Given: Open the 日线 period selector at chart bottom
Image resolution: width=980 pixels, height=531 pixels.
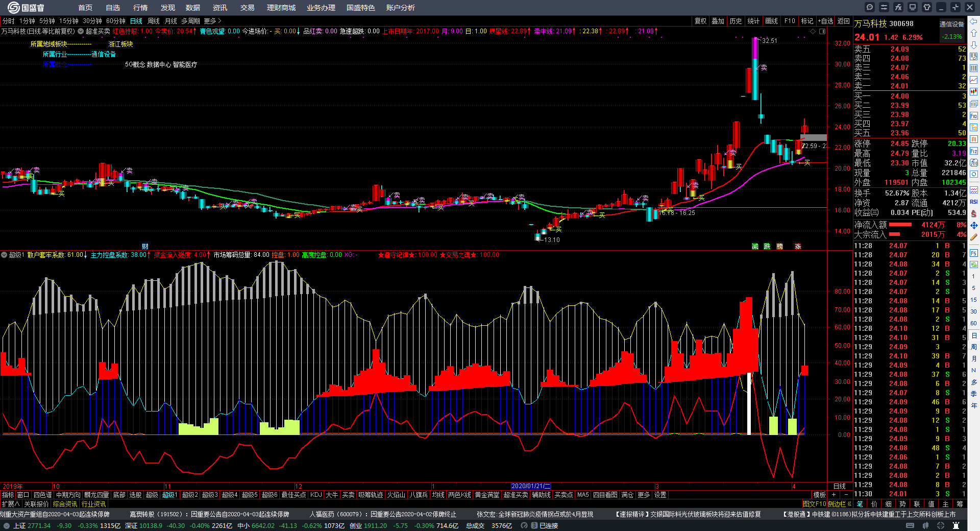Looking at the screenshot, I should click(840, 486).
